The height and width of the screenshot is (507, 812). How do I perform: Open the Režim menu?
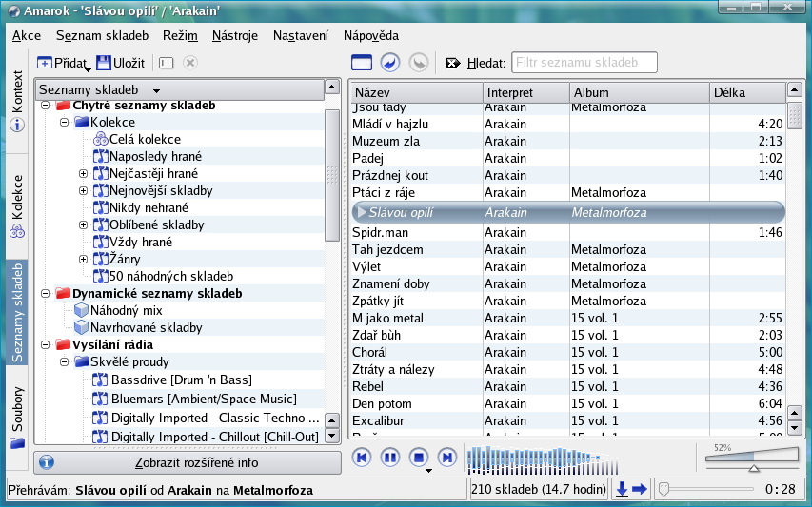pos(180,36)
